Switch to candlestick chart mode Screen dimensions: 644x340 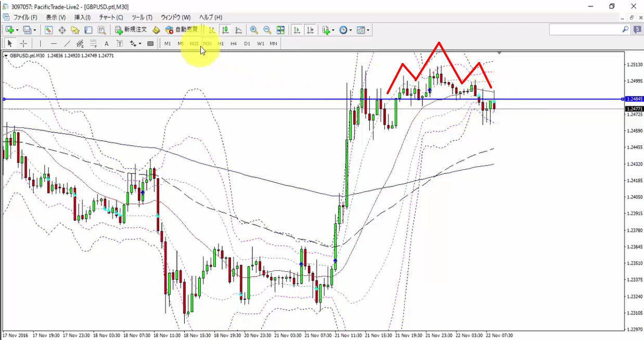pos(225,30)
